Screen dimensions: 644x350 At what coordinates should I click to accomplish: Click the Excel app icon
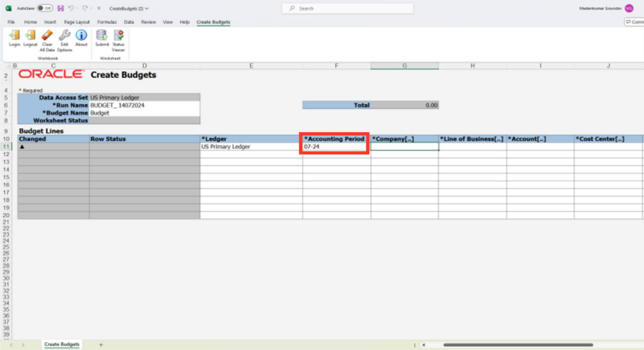(8, 9)
